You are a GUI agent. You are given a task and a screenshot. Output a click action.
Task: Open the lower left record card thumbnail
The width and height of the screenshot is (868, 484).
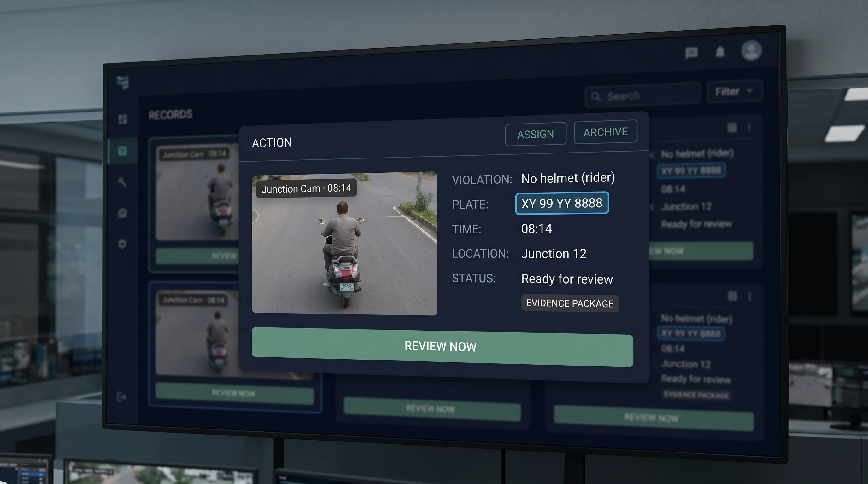pyautogui.click(x=197, y=332)
